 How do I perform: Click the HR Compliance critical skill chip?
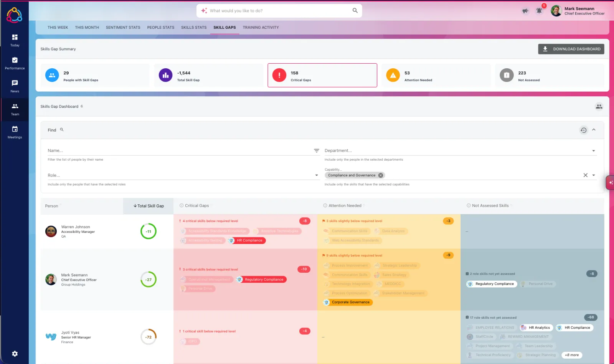tap(246, 240)
